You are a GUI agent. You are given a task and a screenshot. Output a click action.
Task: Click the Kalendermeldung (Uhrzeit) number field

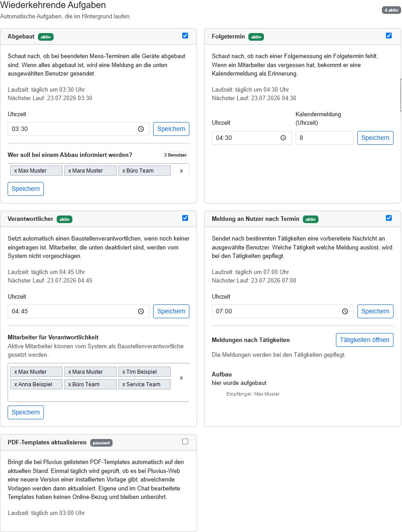click(324, 138)
